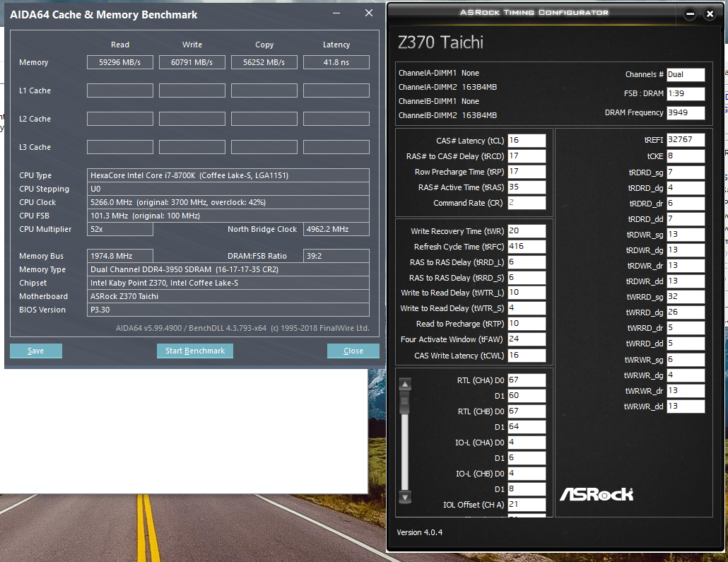This screenshot has height=562, width=728.
Task: Click the tRDRD_sg value field
Action: coord(686,172)
